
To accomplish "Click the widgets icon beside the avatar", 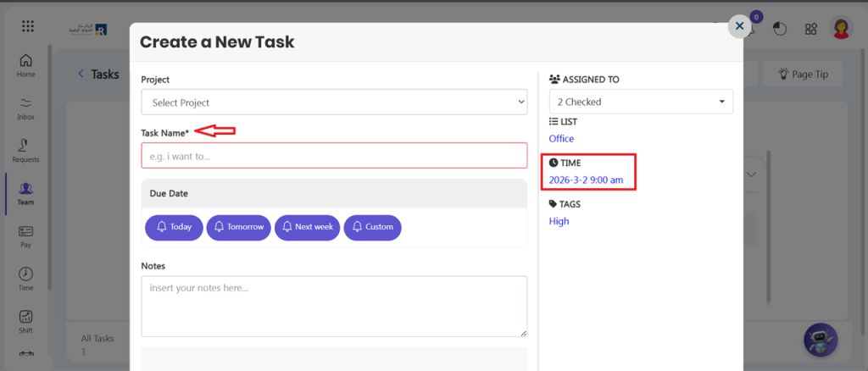I will [811, 29].
